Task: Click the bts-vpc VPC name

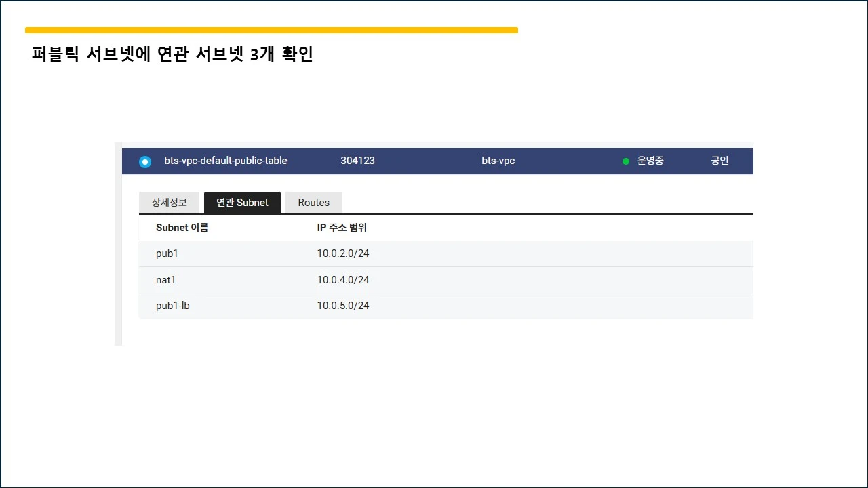Action: point(498,161)
